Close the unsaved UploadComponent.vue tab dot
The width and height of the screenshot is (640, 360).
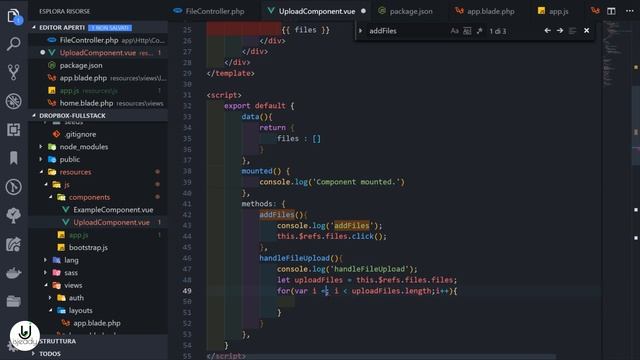[x=363, y=11]
